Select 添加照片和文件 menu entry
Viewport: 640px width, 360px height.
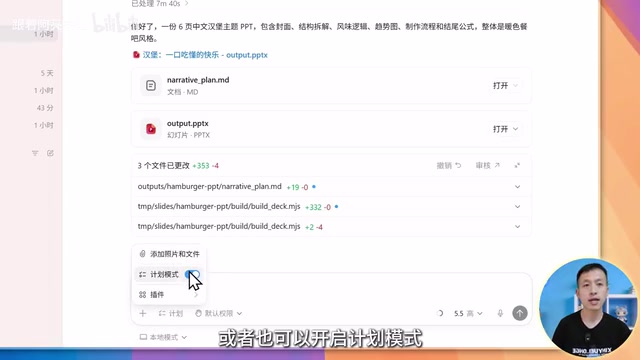(169, 254)
